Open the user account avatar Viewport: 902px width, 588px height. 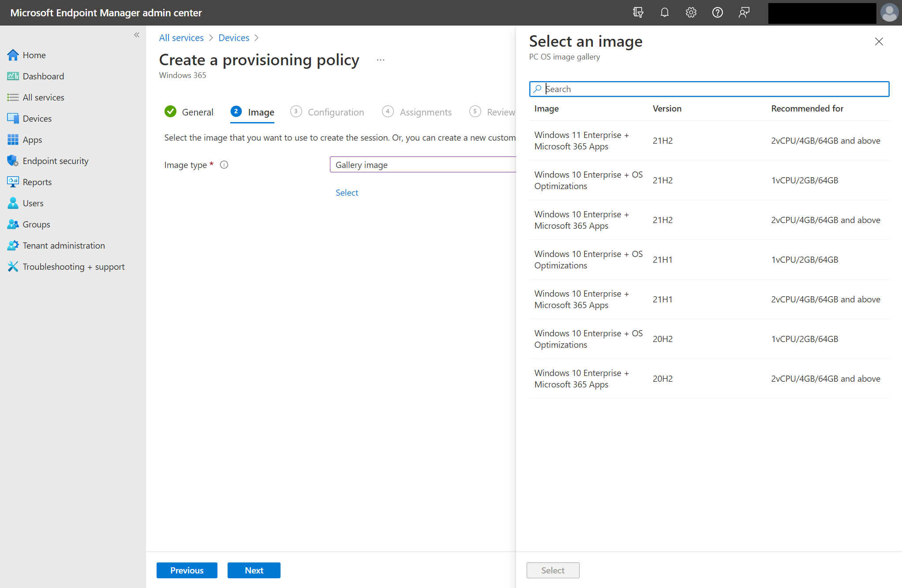pos(889,12)
